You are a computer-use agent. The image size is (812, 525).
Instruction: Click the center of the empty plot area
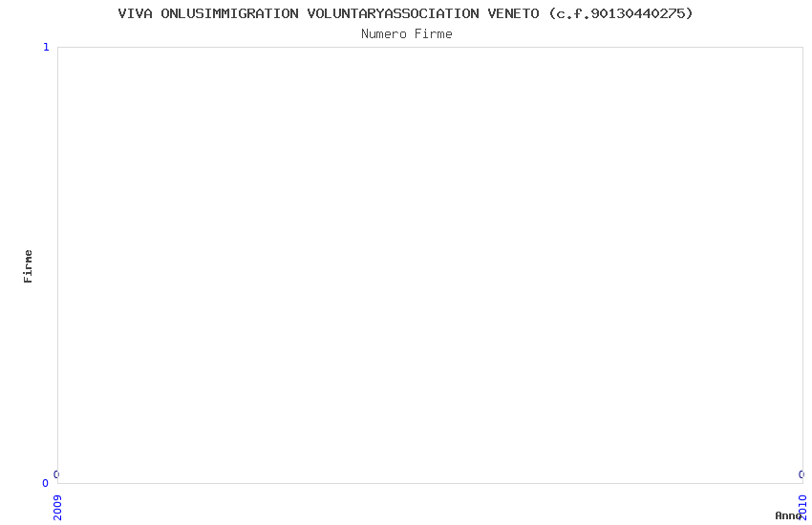[430, 265]
